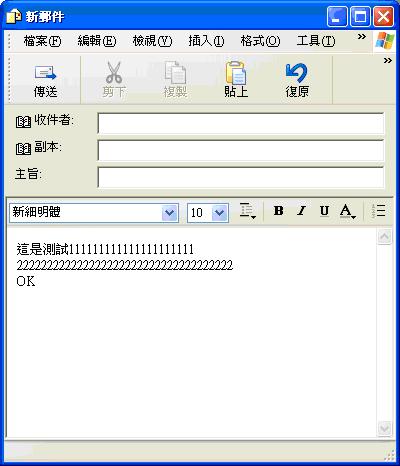The width and height of the screenshot is (400, 466).
Task: Open address book next to 副本
Action: [x=23, y=149]
